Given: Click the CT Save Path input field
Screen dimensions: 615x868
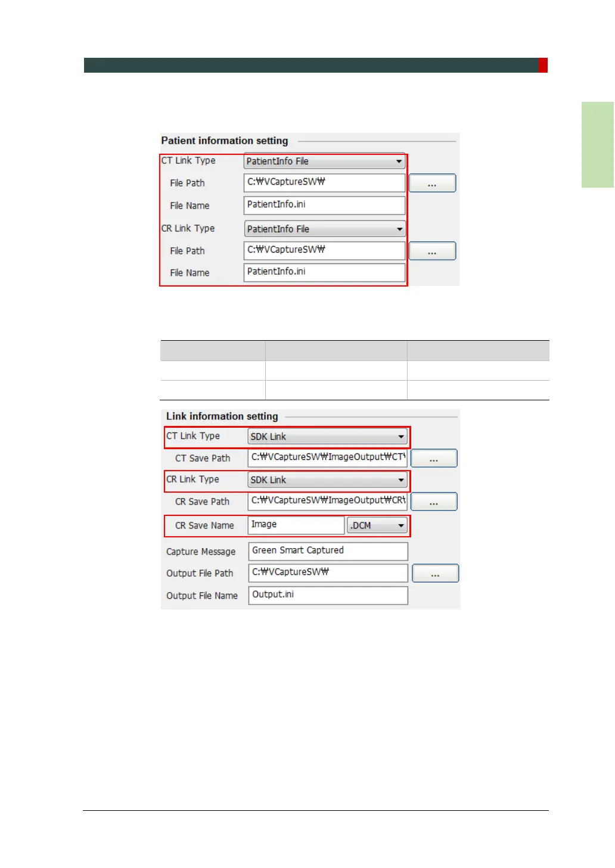Looking at the screenshot, I should coord(328,458).
